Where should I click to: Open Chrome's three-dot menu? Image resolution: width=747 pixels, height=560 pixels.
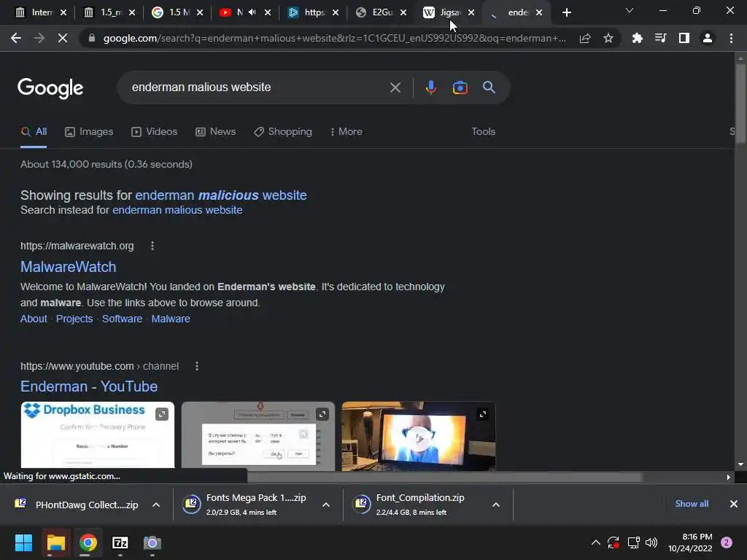coord(731,38)
